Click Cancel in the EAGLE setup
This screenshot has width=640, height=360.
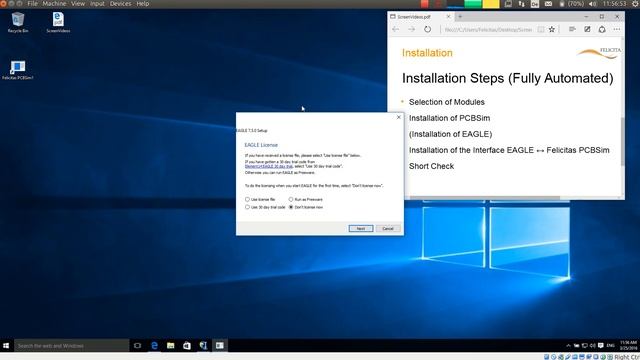click(388, 229)
